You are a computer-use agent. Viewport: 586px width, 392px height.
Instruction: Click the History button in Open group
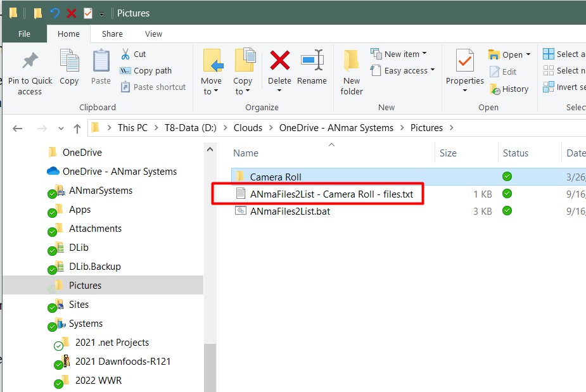[509, 89]
